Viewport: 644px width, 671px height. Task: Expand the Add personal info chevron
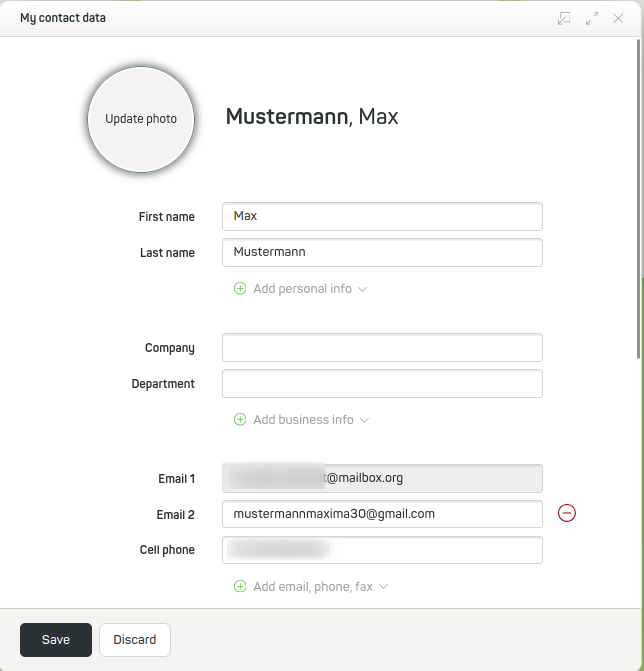[x=363, y=289]
